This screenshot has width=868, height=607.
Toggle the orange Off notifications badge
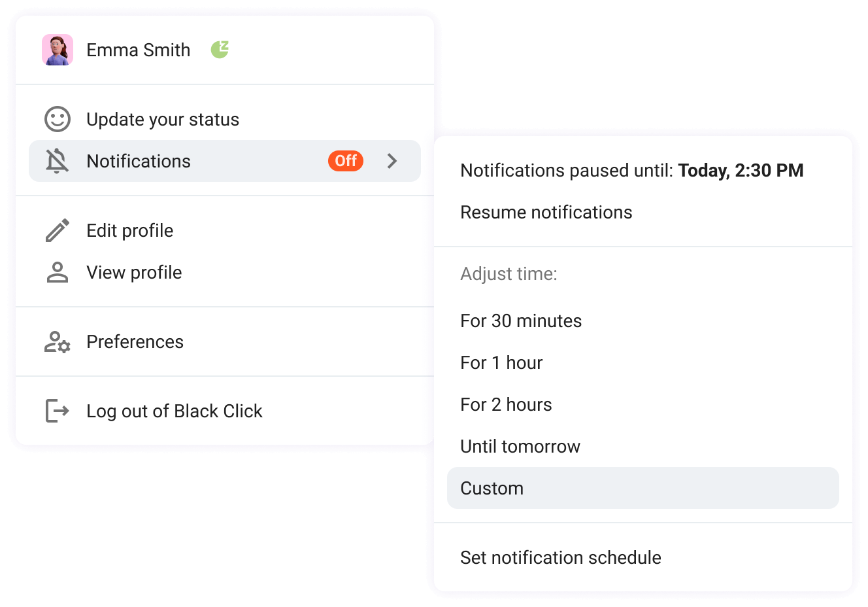[x=345, y=161]
